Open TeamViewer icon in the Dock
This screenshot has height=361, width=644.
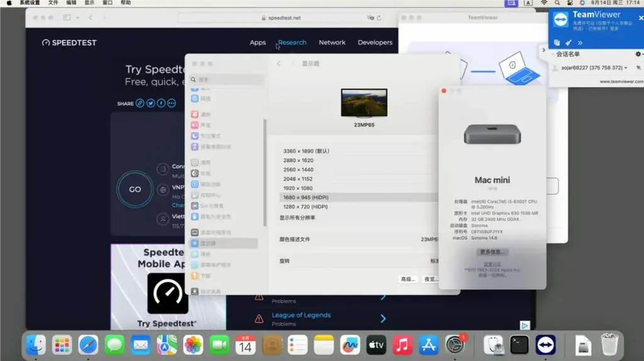[x=545, y=345]
